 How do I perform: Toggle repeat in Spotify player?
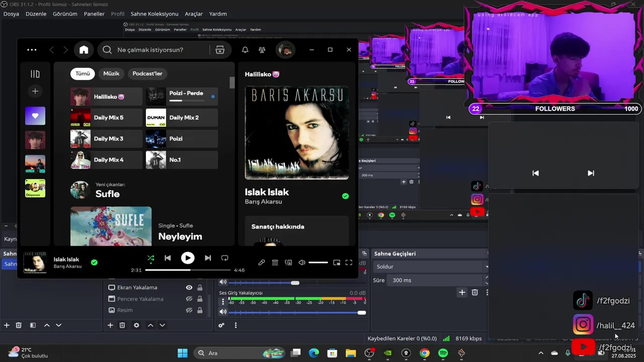click(x=225, y=258)
